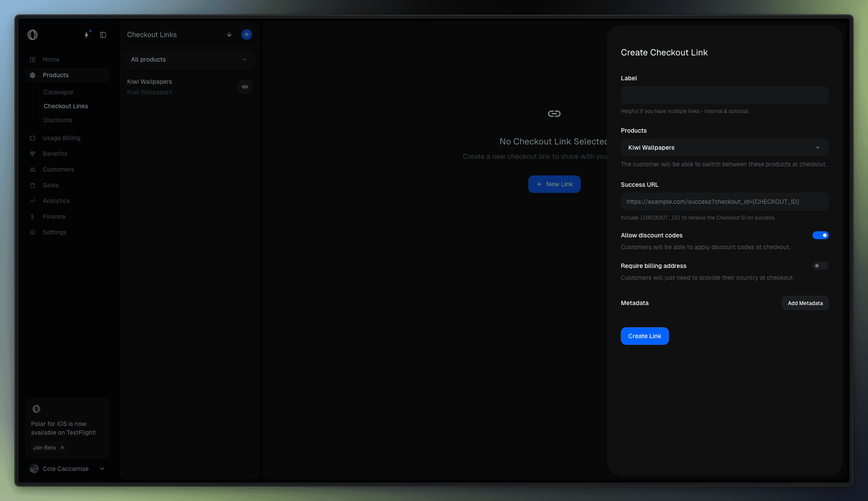Viewport: 868px width, 501px height.
Task: Open Usage Billing in sidebar
Action: (67, 138)
